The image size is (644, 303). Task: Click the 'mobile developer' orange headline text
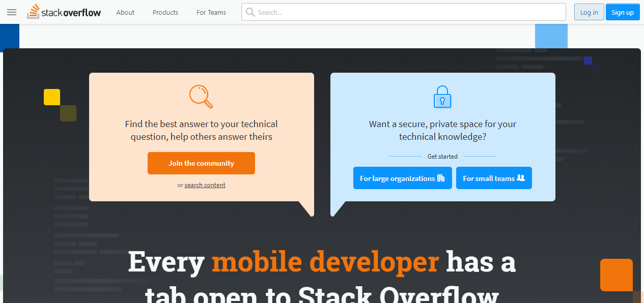325,261
